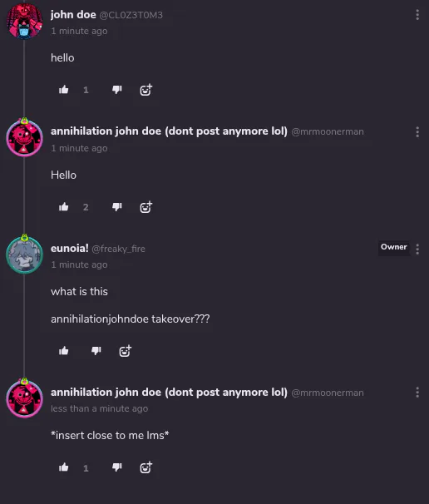Open john doe's profile picture

pos(24,21)
